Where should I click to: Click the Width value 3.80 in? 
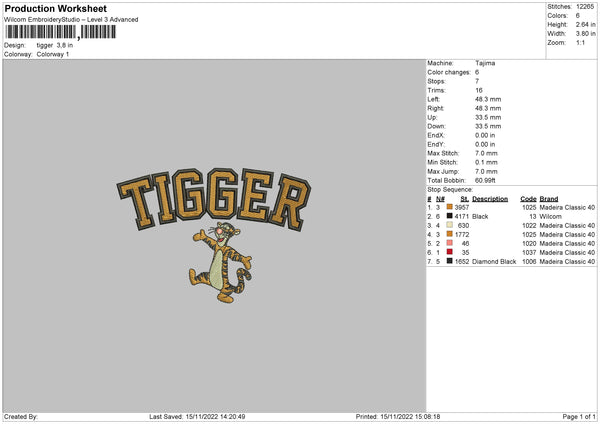tap(585, 34)
